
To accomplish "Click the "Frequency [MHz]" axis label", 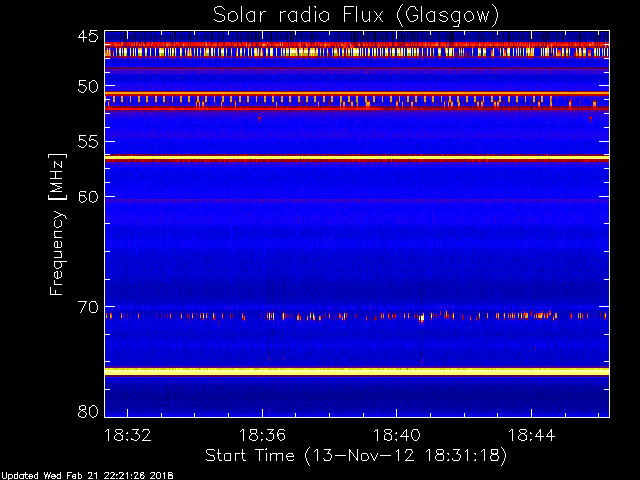I will pyautogui.click(x=57, y=224).
